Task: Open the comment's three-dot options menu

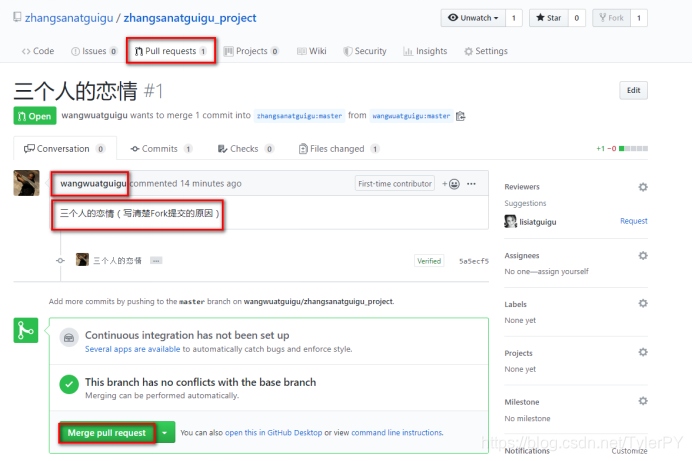Action: (x=472, y=184)
